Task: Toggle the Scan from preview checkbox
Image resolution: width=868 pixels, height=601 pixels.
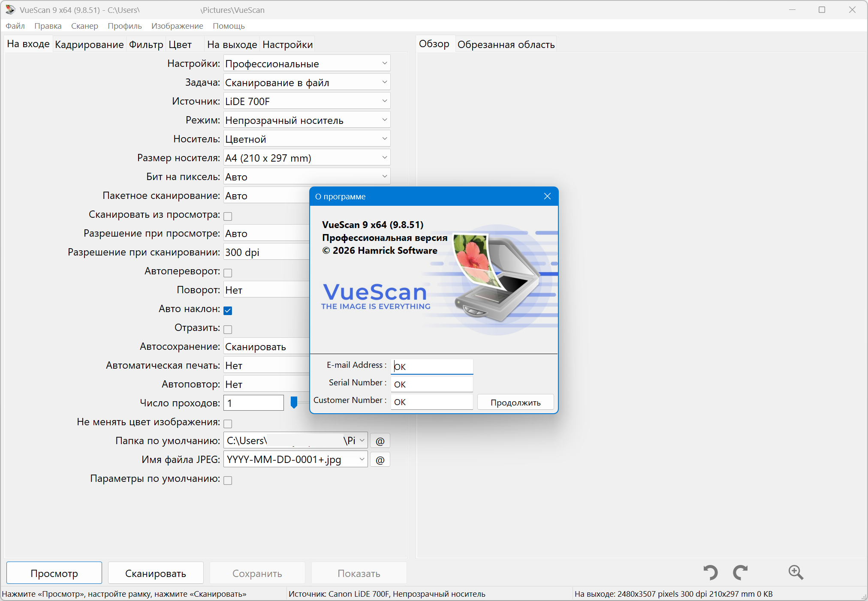Action: click(228, 216)
